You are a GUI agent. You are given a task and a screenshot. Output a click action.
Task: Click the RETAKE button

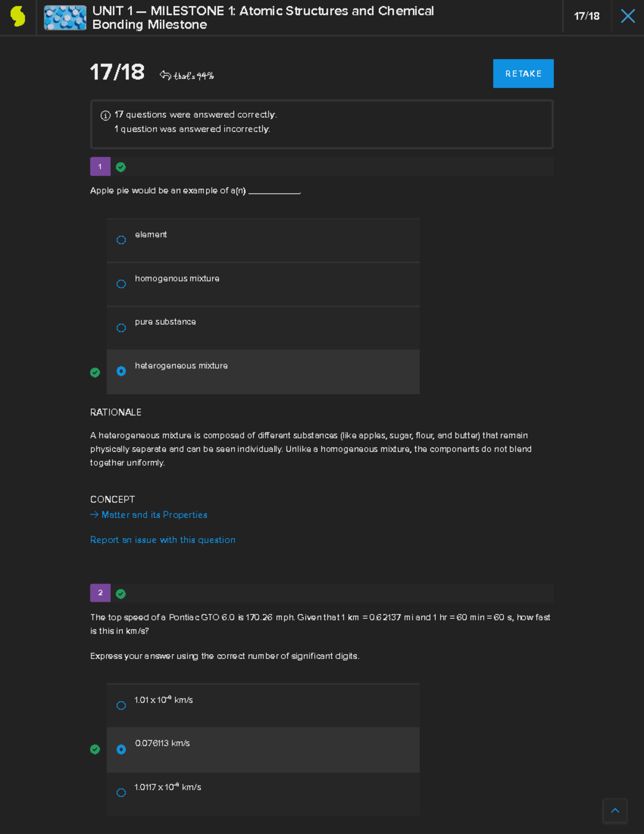523,74
